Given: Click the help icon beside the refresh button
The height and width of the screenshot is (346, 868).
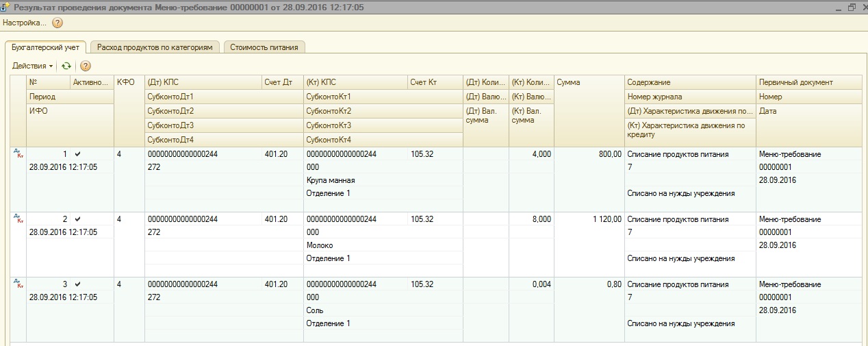Looking at the screenshot, I should [x=86, y=66].
